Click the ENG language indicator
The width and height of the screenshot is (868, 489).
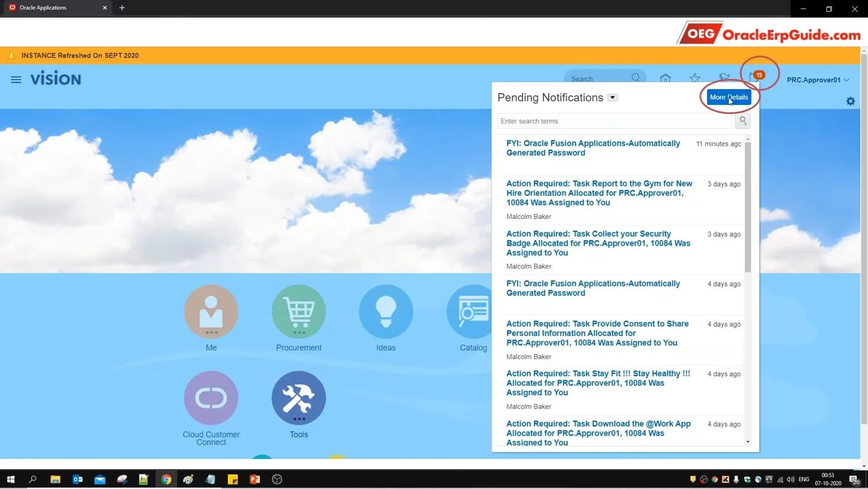point(804,480)
